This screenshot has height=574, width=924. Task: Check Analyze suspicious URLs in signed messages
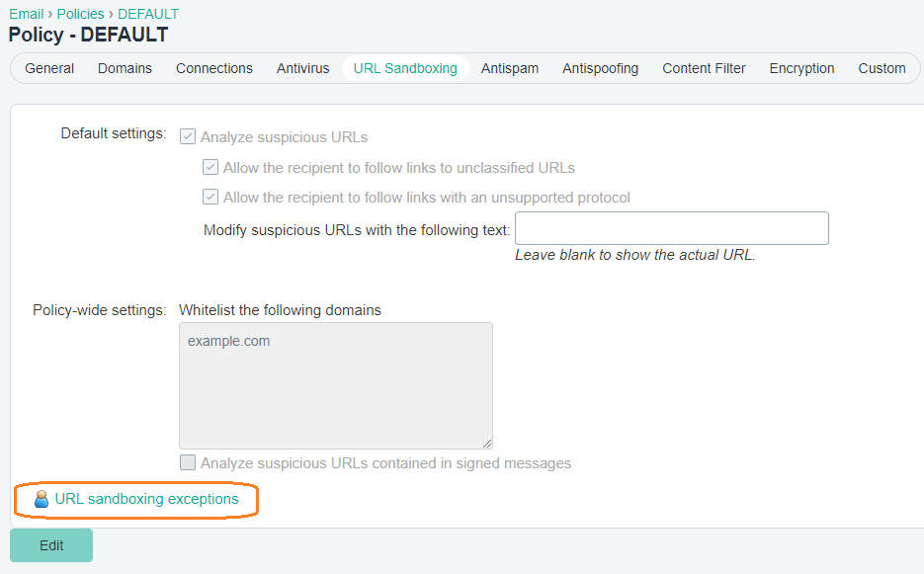pos(188,462)
